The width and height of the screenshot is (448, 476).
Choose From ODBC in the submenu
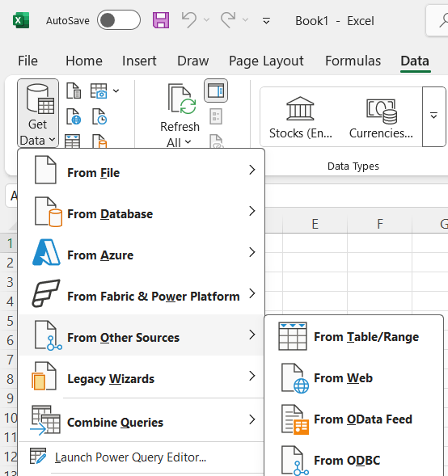(x=354, y=460)
